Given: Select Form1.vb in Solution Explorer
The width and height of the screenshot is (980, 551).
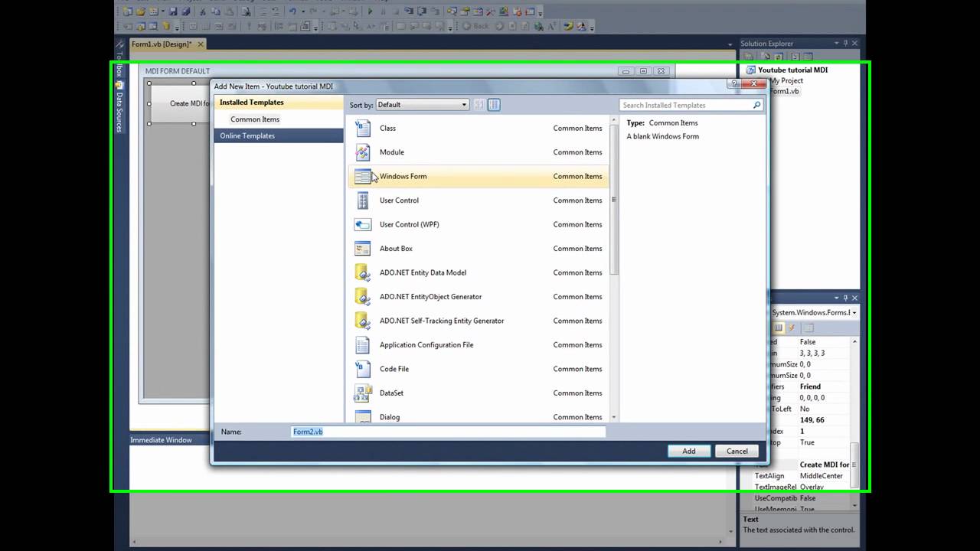Looking at the screenshot, I should [784, 91].
